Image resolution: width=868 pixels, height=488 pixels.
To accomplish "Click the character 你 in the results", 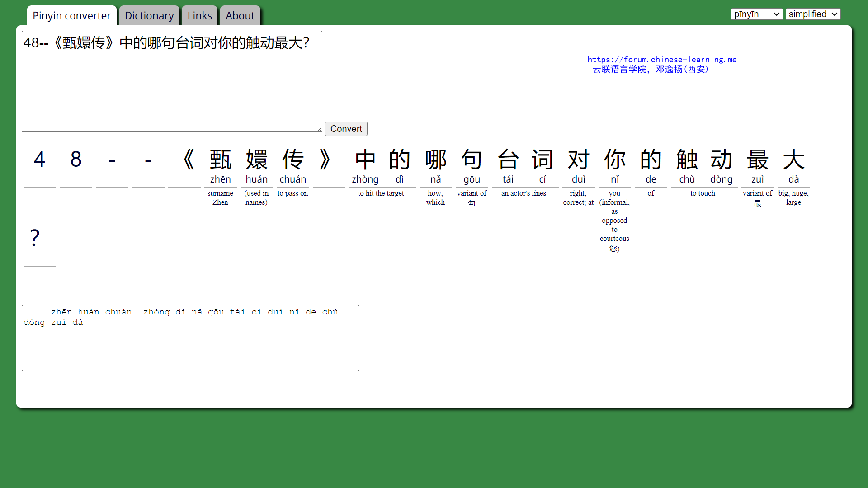I will [615, 160].
